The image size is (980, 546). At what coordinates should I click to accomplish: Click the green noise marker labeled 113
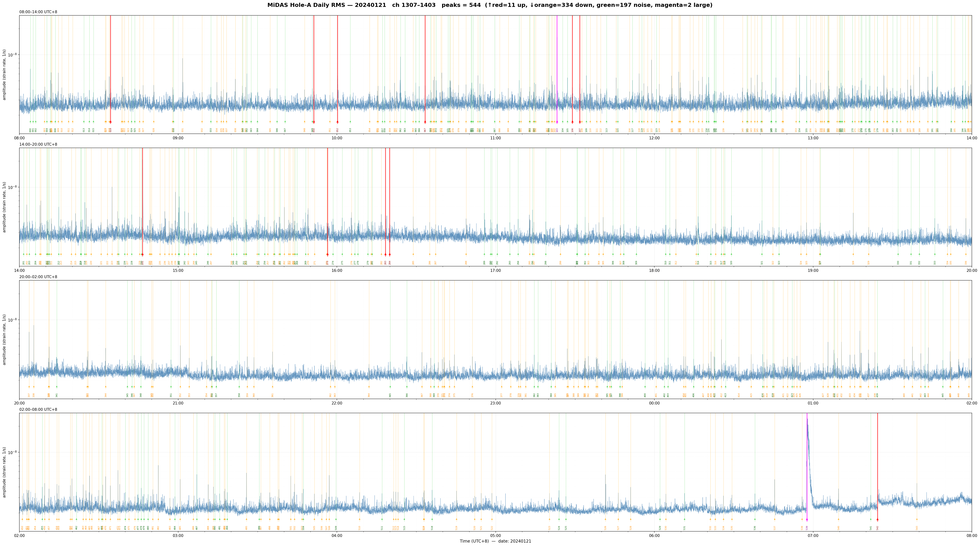[606, 122]
